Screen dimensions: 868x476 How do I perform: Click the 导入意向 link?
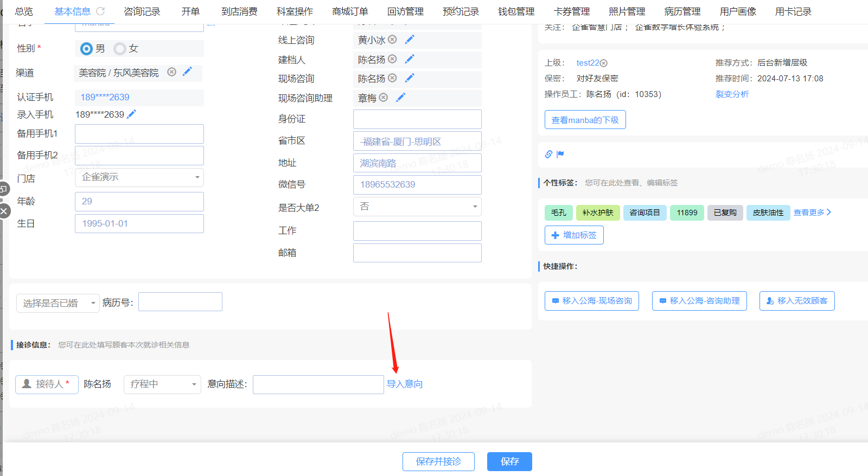(405, 384)
